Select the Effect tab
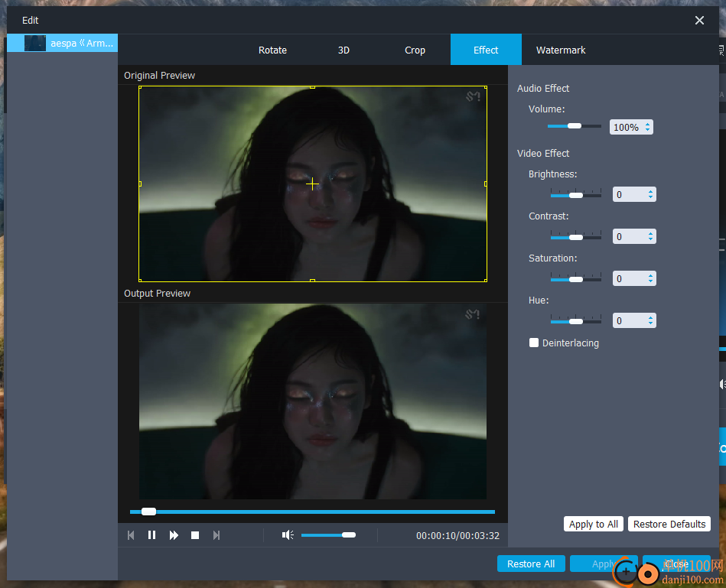Screen dimensions: 726x588 (x=486, y=50)
